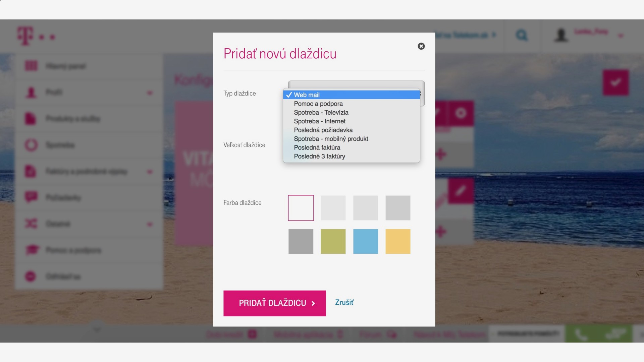Click the user profile avatar icon
644x362 pixels.
click(561, 35)
